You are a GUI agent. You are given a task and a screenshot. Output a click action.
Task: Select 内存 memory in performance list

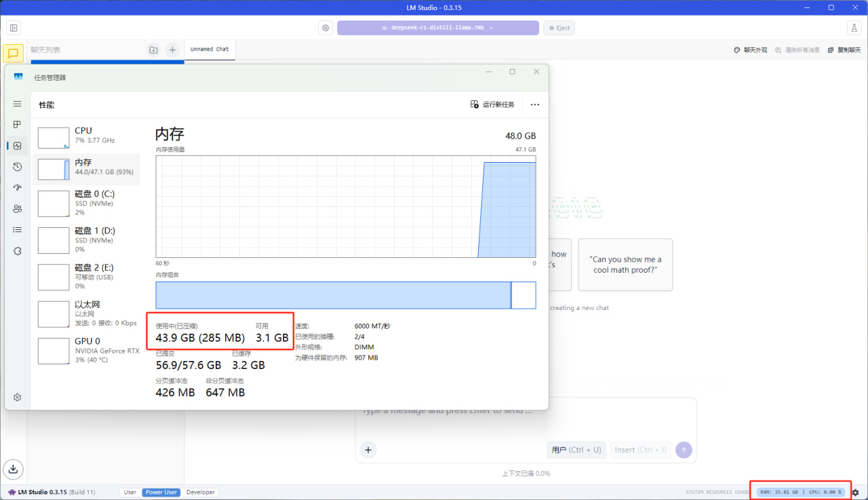(x=86, y=169)
